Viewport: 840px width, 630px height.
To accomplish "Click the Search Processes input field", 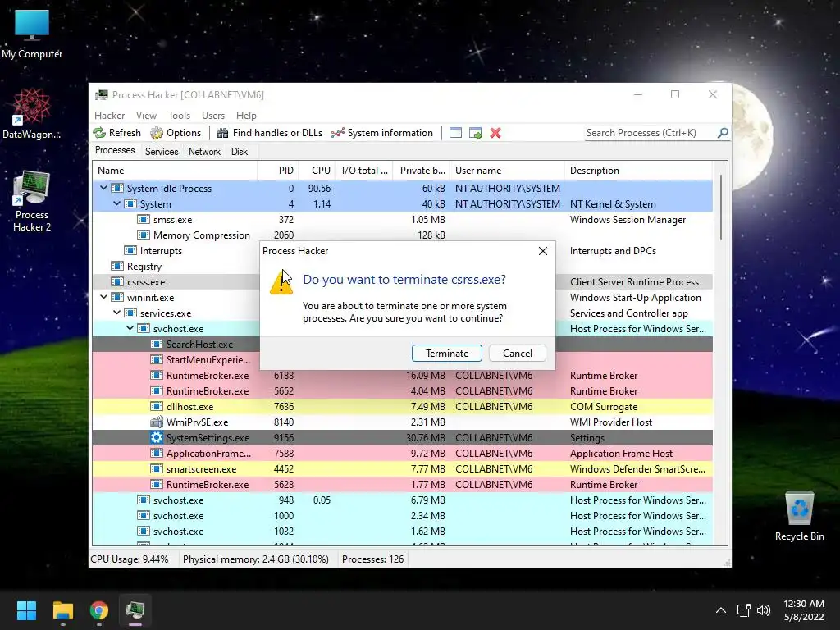I will click(651, 133).
